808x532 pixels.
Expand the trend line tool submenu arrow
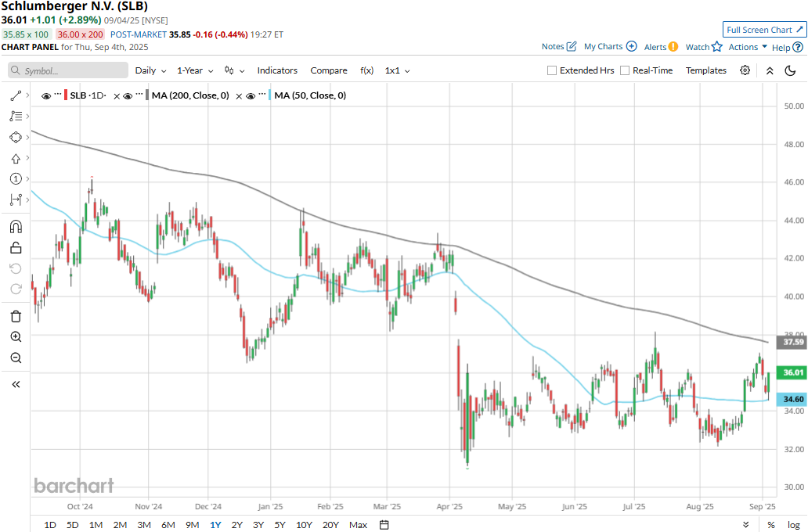[27, 95]
